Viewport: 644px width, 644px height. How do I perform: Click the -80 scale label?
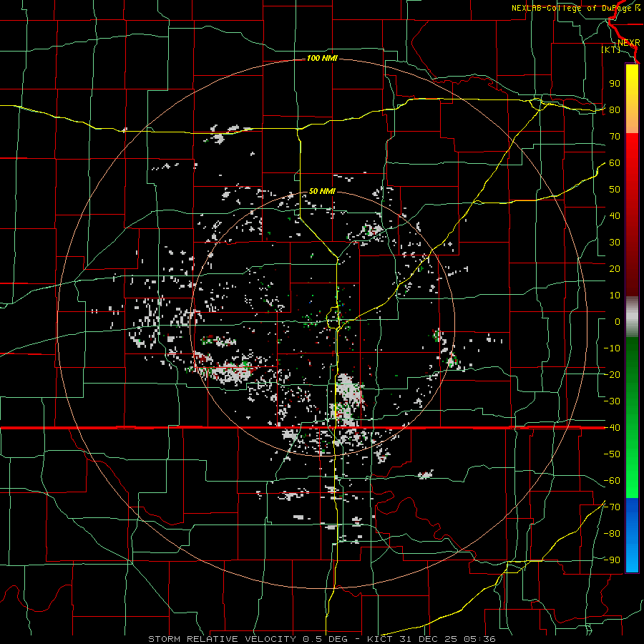(x=612, y=534)
